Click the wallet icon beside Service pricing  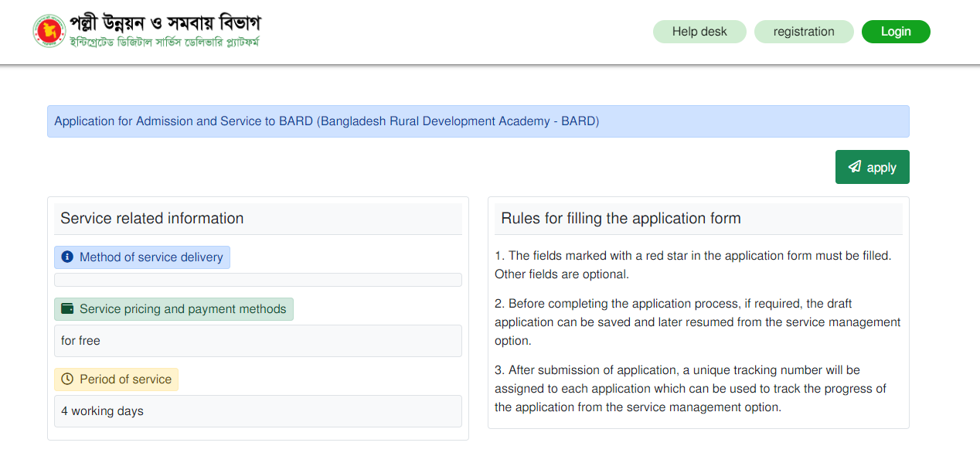(x=66, y=308)
